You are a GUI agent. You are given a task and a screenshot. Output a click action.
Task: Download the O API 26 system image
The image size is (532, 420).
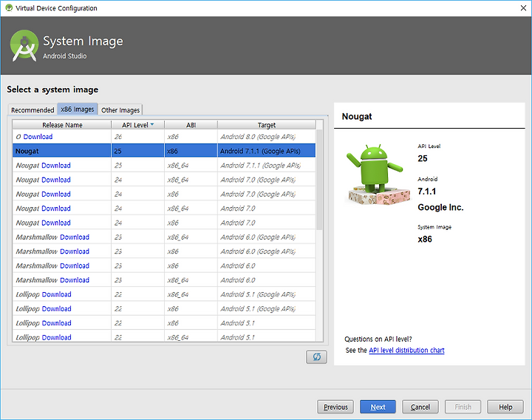[x=38, y=137]
